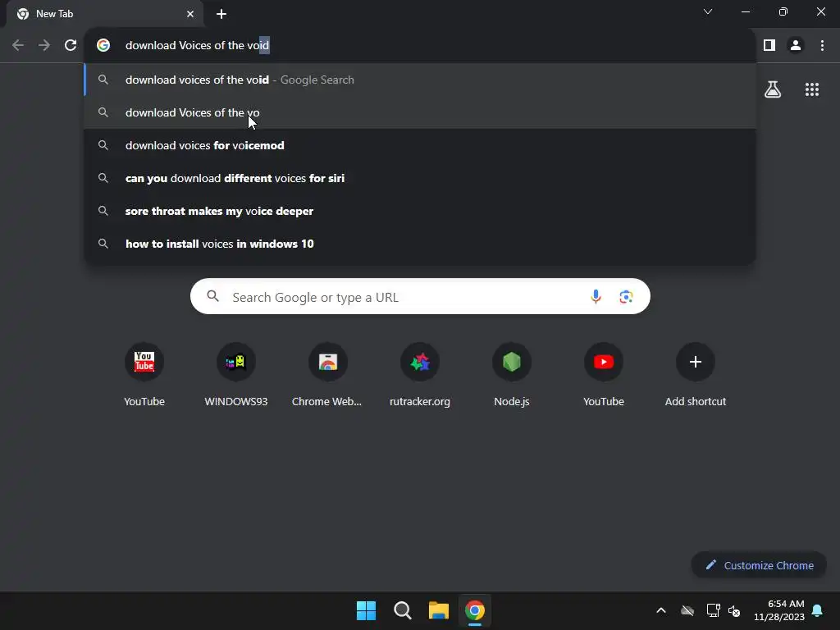Click the Add shortcut plus tile

tap(696, 375)
